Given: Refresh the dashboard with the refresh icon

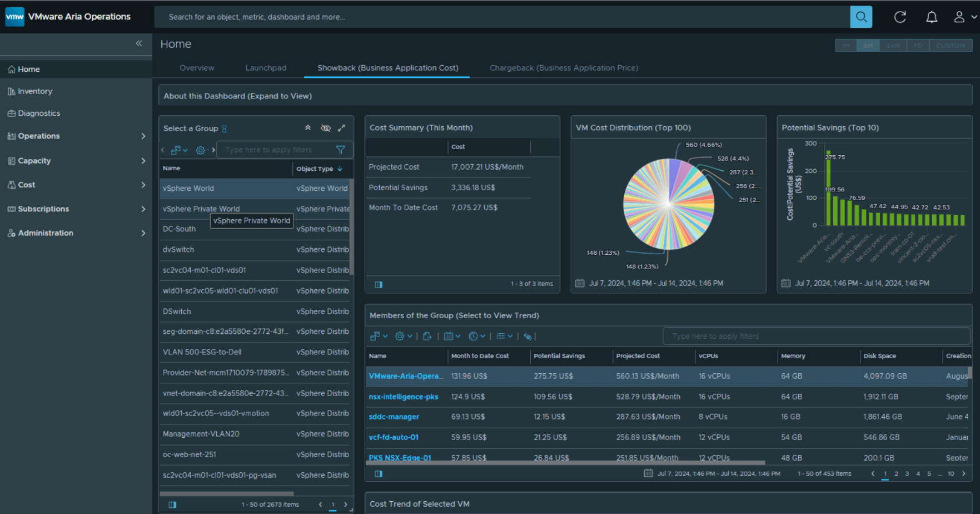Looking at the screenshot, I should 900,17.
